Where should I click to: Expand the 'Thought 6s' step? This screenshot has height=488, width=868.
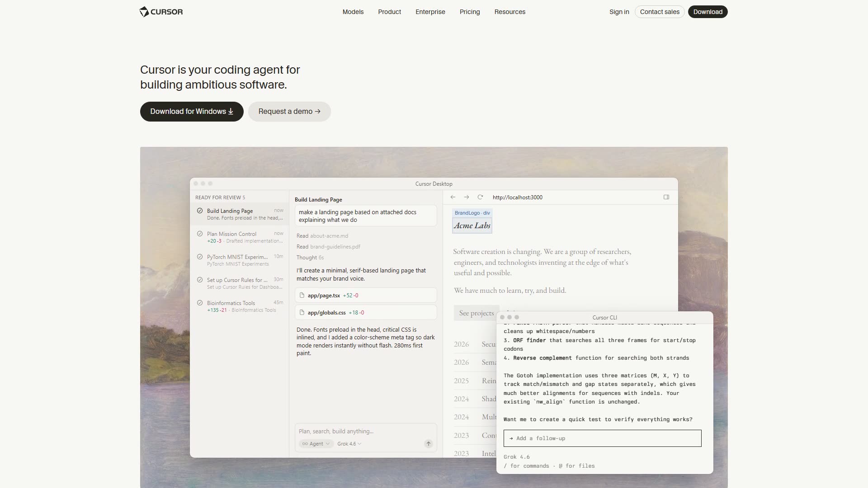coord(310,258)
